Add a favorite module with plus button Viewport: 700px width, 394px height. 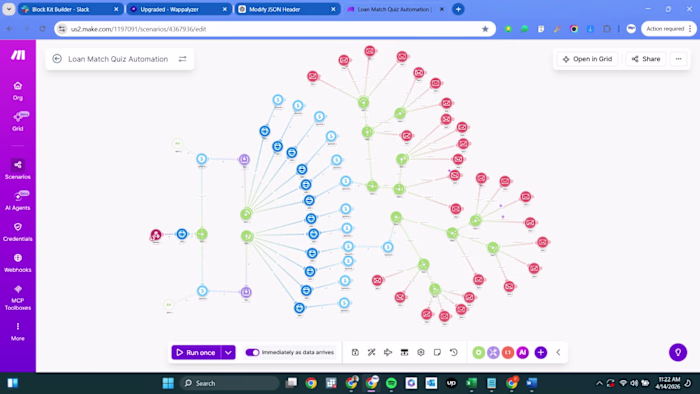(x=541, y=353)
